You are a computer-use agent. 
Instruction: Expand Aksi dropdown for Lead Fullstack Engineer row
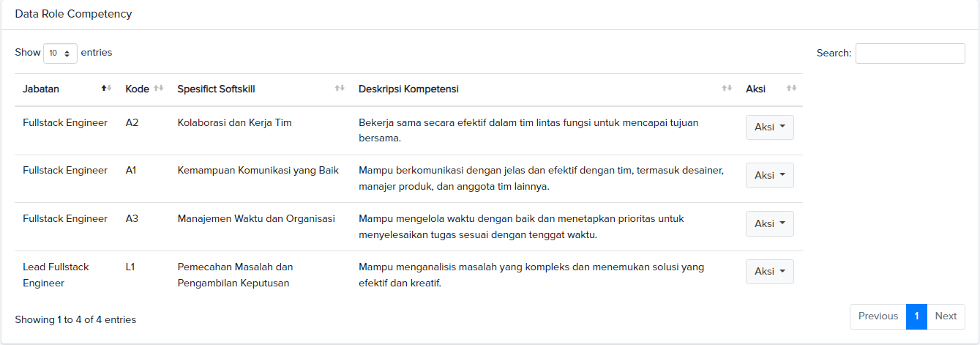(769, 272)
